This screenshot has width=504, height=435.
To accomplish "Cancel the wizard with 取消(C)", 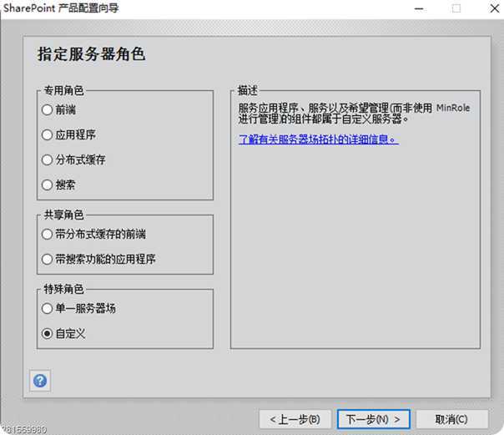I will (x=452, y=419).
